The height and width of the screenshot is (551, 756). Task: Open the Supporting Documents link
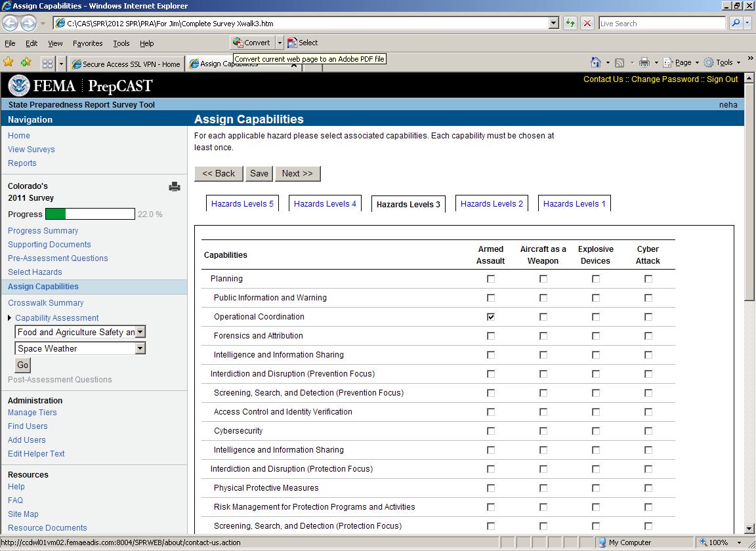pos(49,245)
